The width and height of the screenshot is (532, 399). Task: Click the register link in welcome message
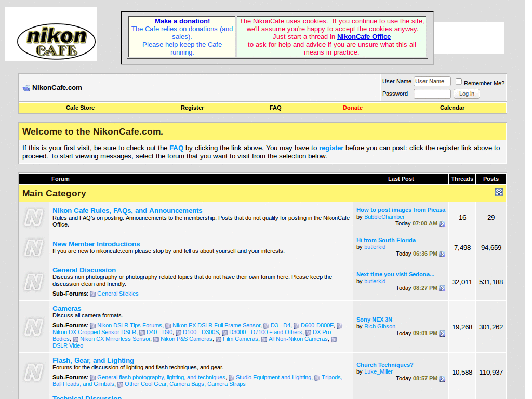(331, 148)
